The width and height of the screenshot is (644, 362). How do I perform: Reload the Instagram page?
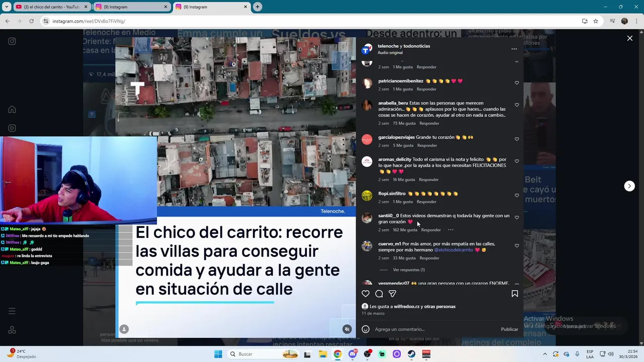(31, 21)
